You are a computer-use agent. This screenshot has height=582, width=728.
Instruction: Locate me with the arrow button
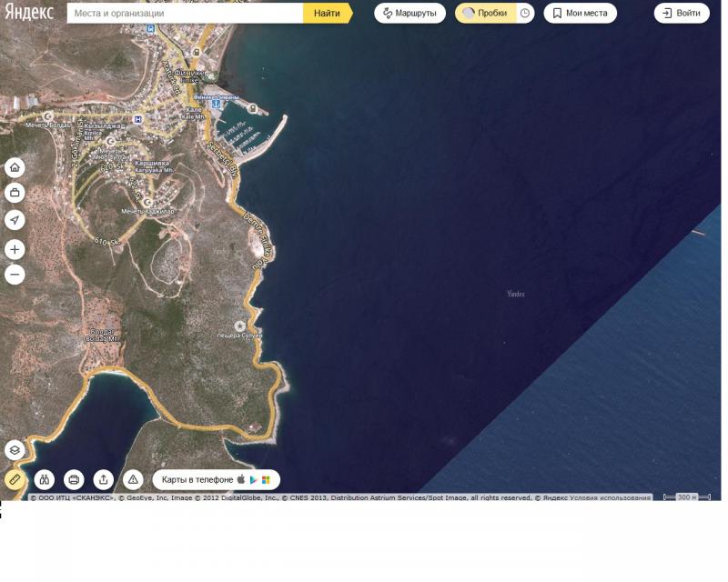pyautogui.click(x=15, y=220)
